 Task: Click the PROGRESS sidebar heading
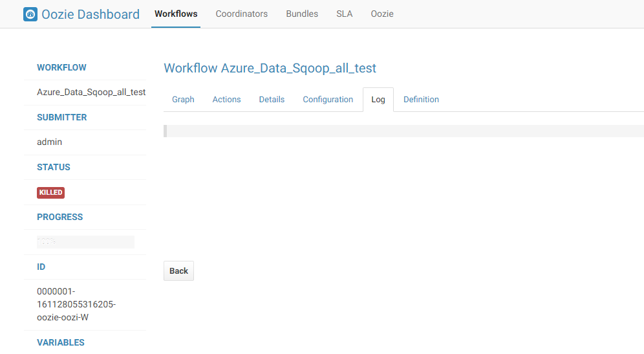(x=60, y=217)
